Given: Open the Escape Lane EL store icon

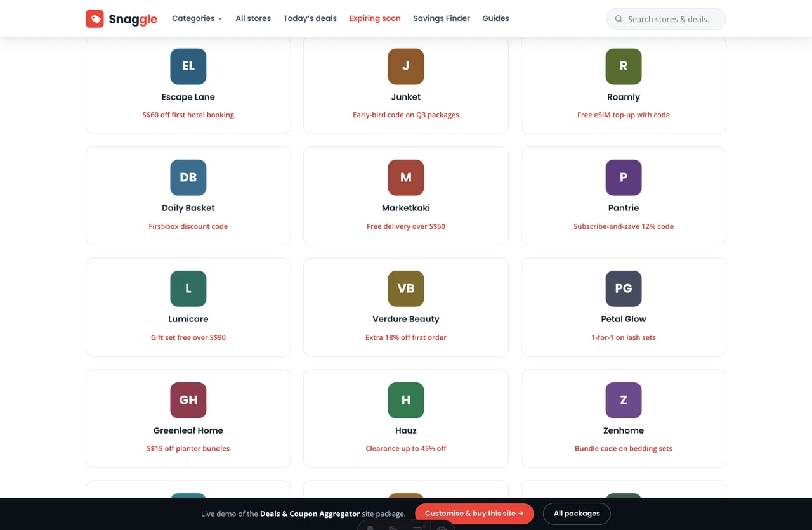Looking at the screenshot, I should (188, 66).
